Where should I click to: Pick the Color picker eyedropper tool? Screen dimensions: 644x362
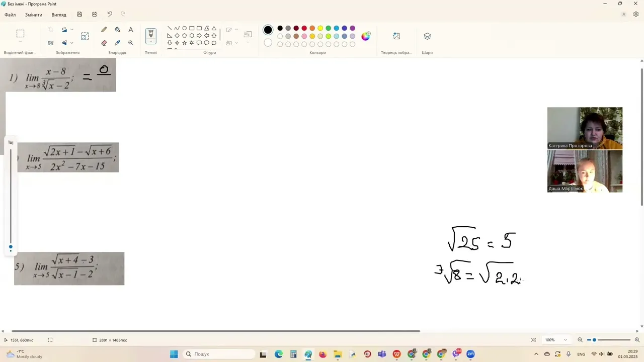[117, 43]
